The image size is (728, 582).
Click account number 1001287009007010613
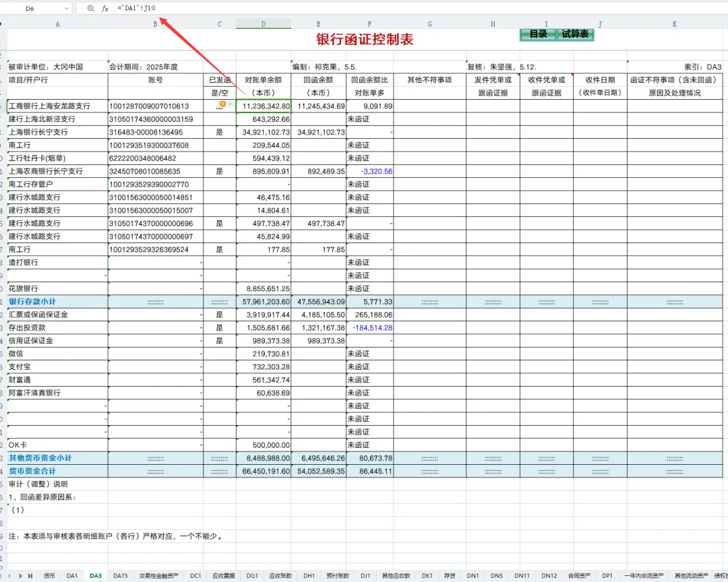[x=156, y=106]
